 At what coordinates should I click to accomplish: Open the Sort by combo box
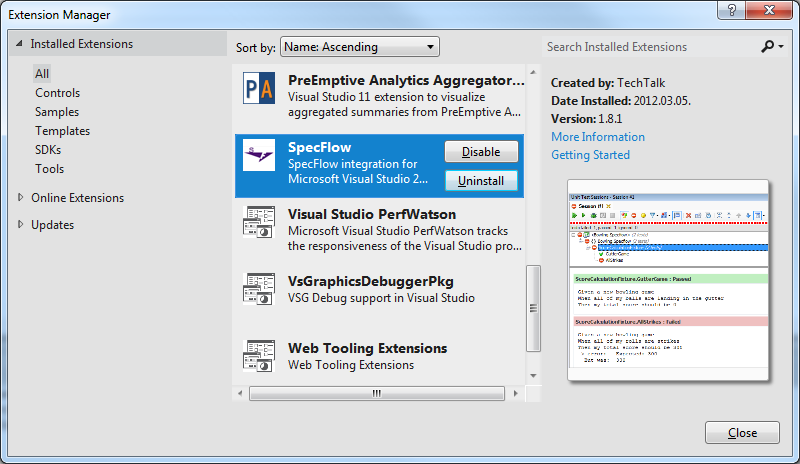point(360,47)
